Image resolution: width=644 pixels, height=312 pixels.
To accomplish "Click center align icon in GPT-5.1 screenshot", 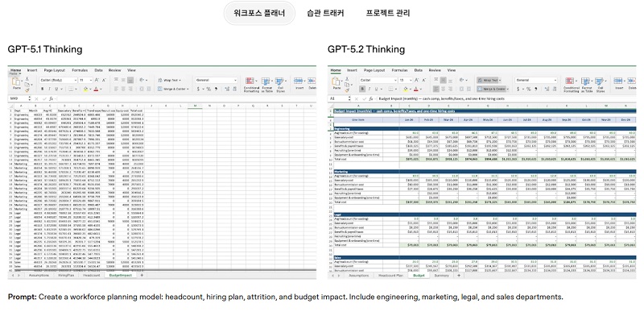I will click(x=123, y=89).
